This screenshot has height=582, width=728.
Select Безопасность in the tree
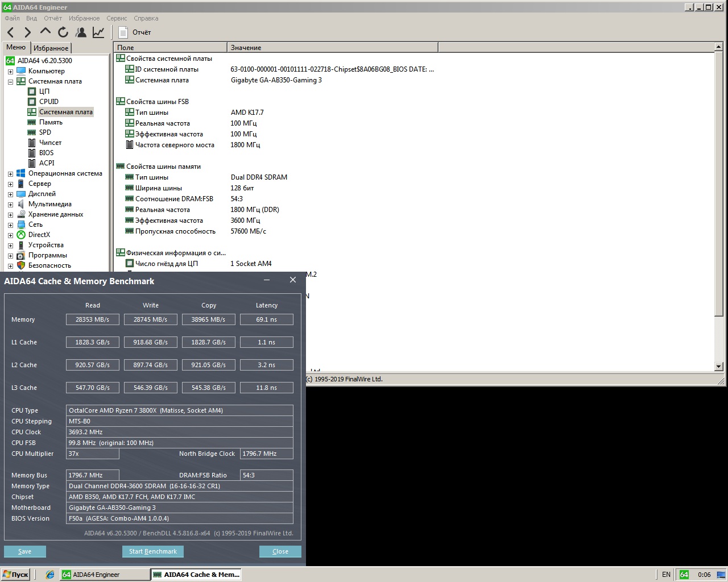tap(49, 265)
